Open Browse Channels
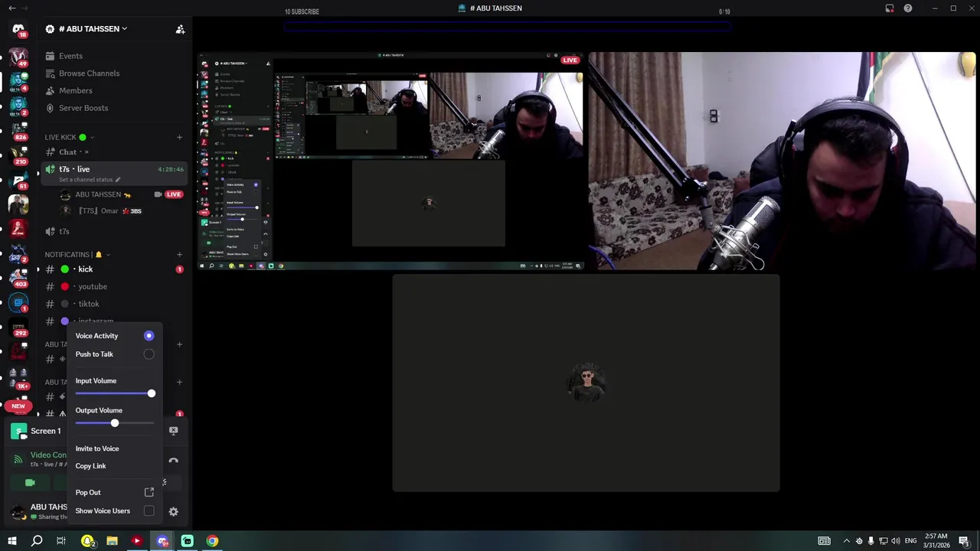980x551 pixels. pyautogui.click(x=89, y=73)
